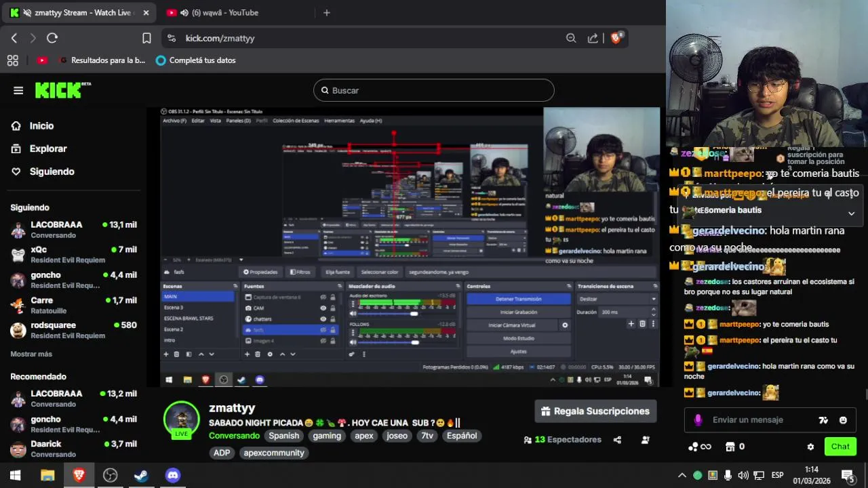Viewport: 868px width, 488px height.
Task: Click Detener Transmisión in OBS
Action: tap(518, 299)
